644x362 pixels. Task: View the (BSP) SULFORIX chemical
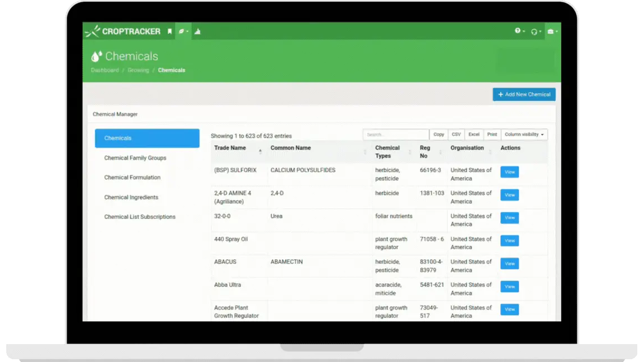tap(509, 172)
